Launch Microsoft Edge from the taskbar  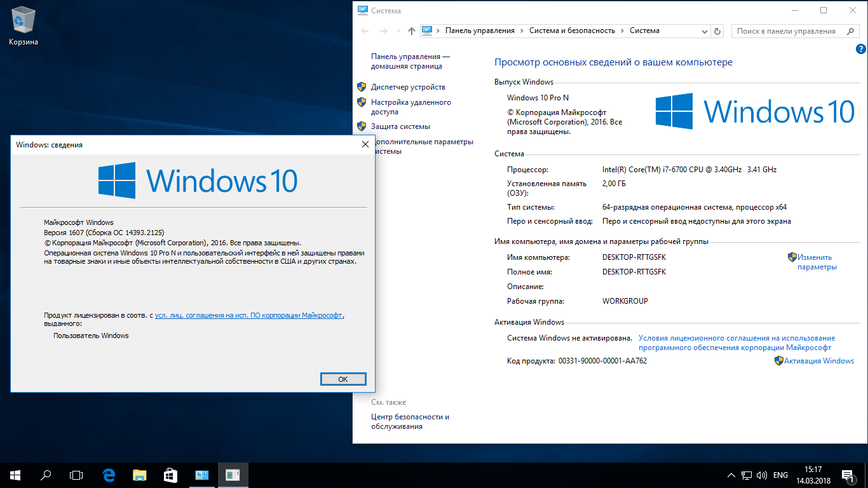109,475
